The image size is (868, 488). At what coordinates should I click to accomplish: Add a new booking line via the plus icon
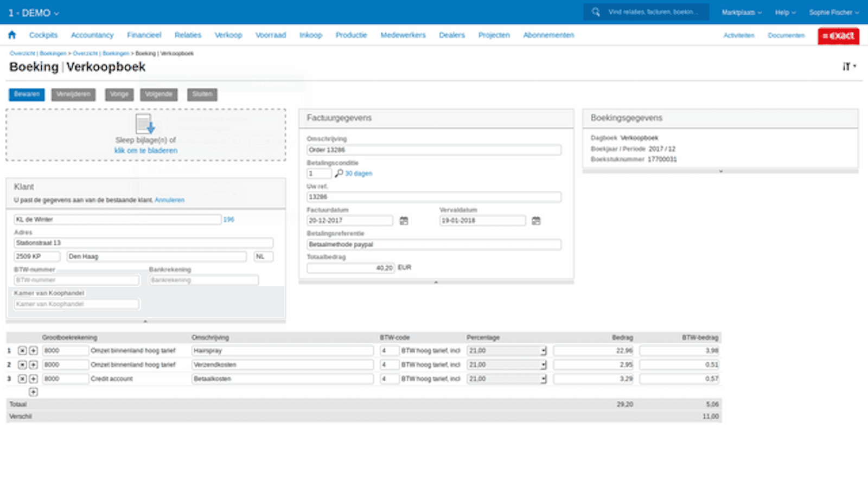(33, 391)
